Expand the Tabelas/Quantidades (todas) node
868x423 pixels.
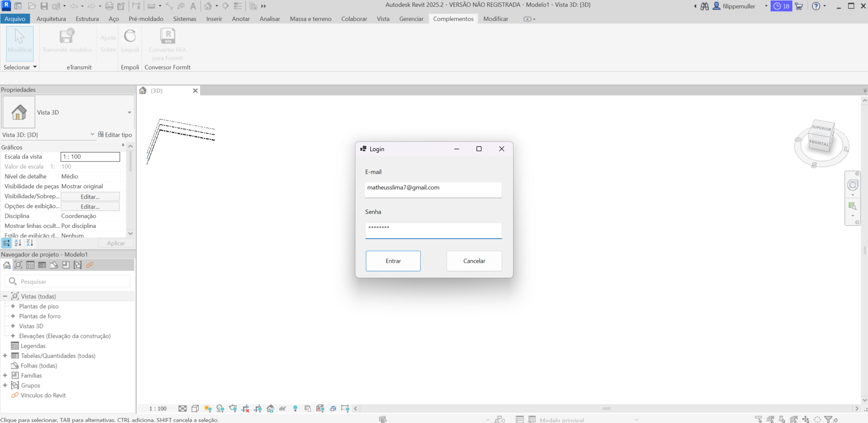coord(5,355)
